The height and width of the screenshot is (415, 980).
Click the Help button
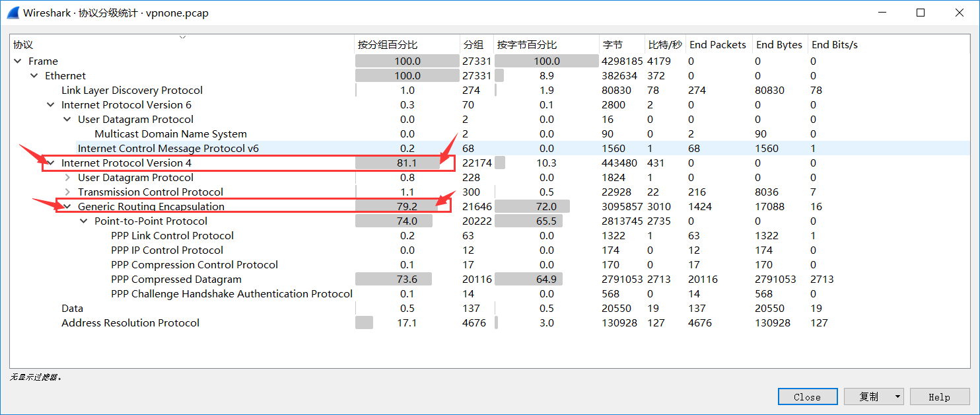pyautogui.click(x=938, y=396)
